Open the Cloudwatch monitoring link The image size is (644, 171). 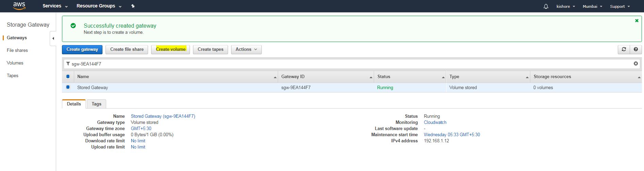click(x=435, y=123)
